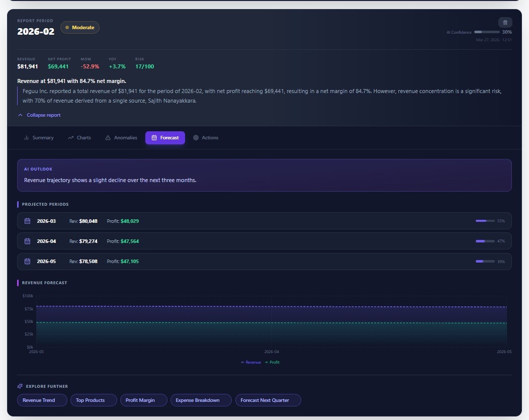Select the Expense Breakdown chip
The width and height of the screenshot is (529, 420).
point(201,400)
